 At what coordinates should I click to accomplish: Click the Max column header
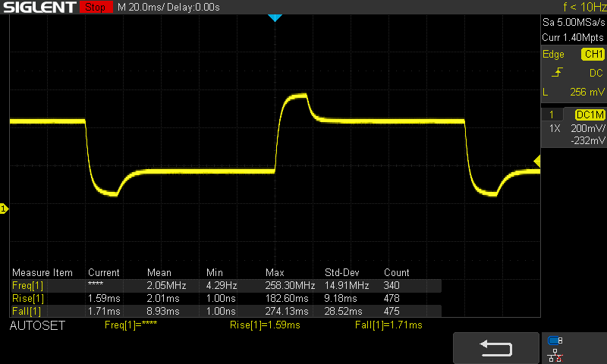point(275,273)
